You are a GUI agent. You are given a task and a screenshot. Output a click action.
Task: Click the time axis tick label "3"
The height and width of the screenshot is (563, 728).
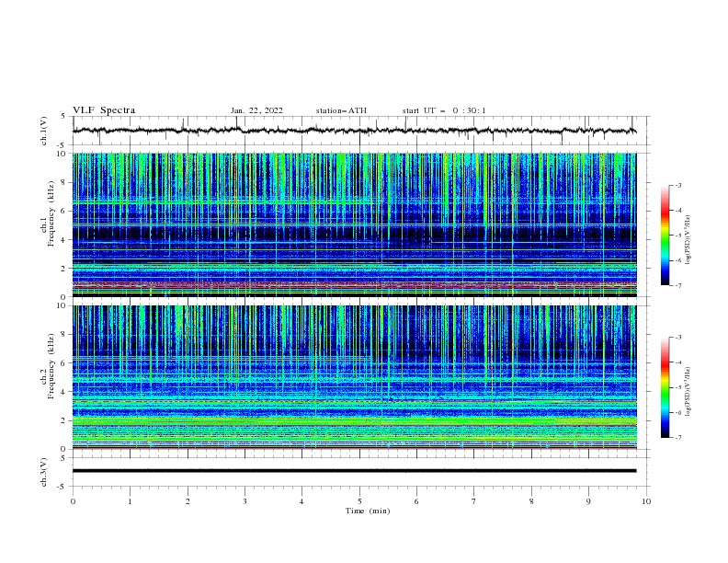tap(245, 501)
